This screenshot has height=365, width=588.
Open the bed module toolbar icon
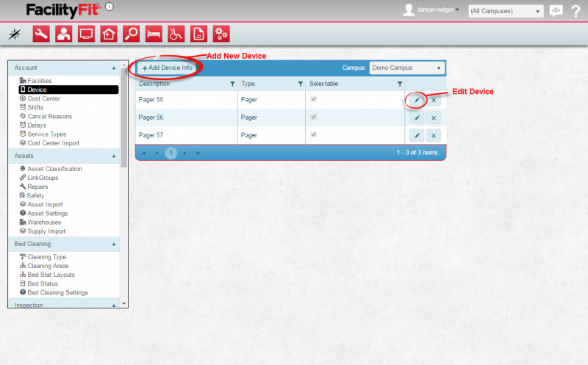(154, 34)
